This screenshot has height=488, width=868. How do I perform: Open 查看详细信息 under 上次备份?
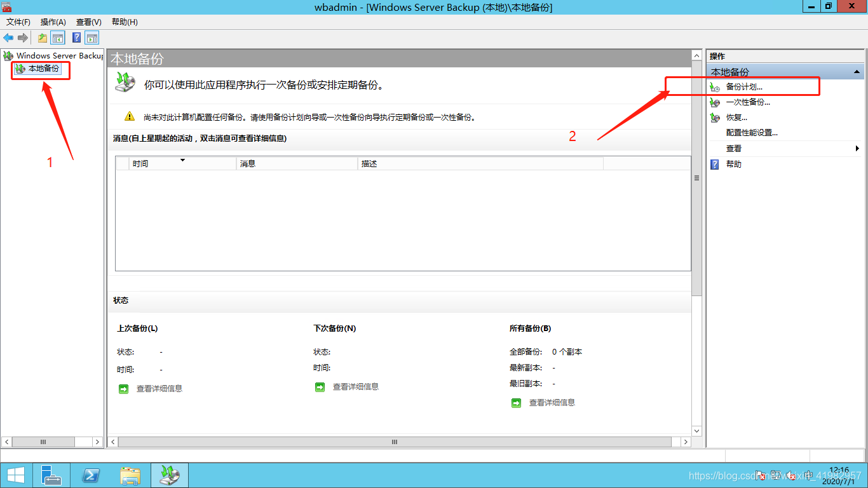pos(159,388)
